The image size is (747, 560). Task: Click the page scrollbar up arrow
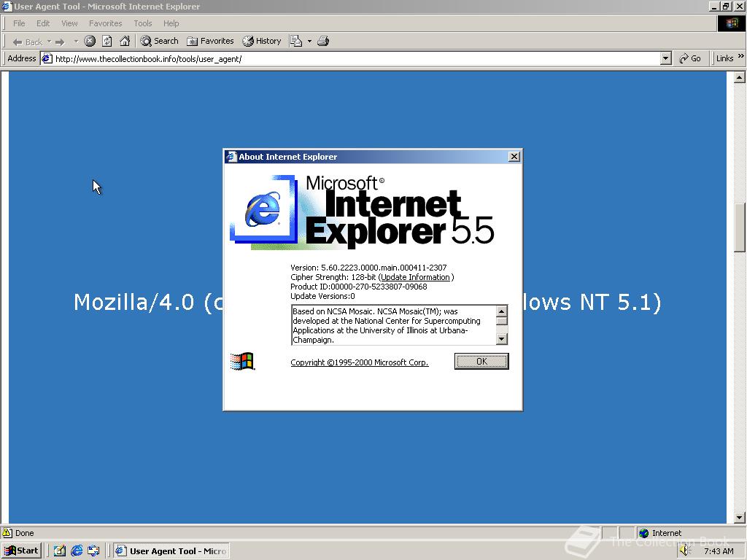click(740, 77)
